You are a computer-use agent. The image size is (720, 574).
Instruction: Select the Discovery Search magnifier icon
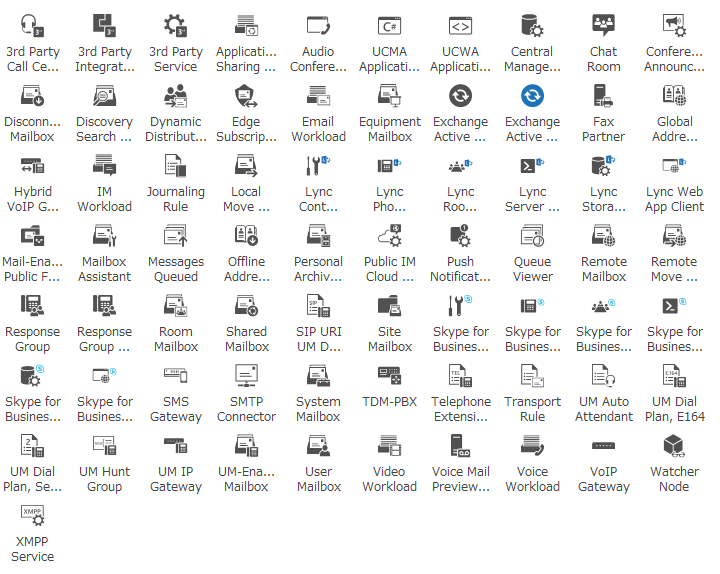click(x=104, y=96)
